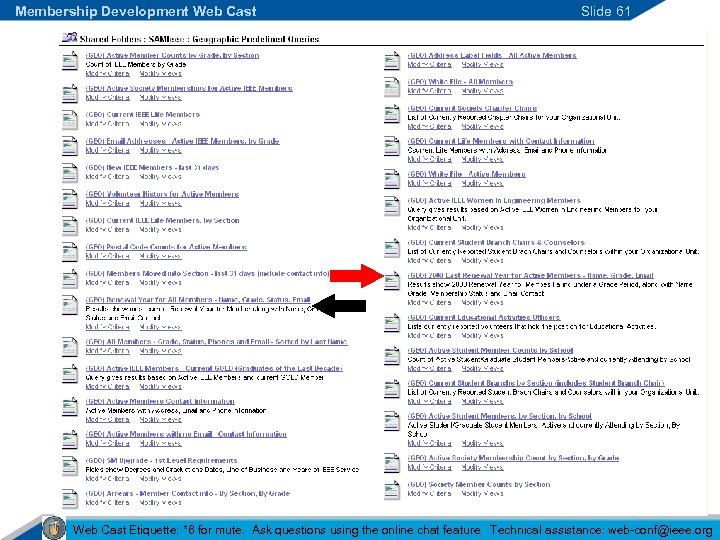Click icon for Volunteer History for Active Members
Screen dimensions: 720x540
pos(70,199)
